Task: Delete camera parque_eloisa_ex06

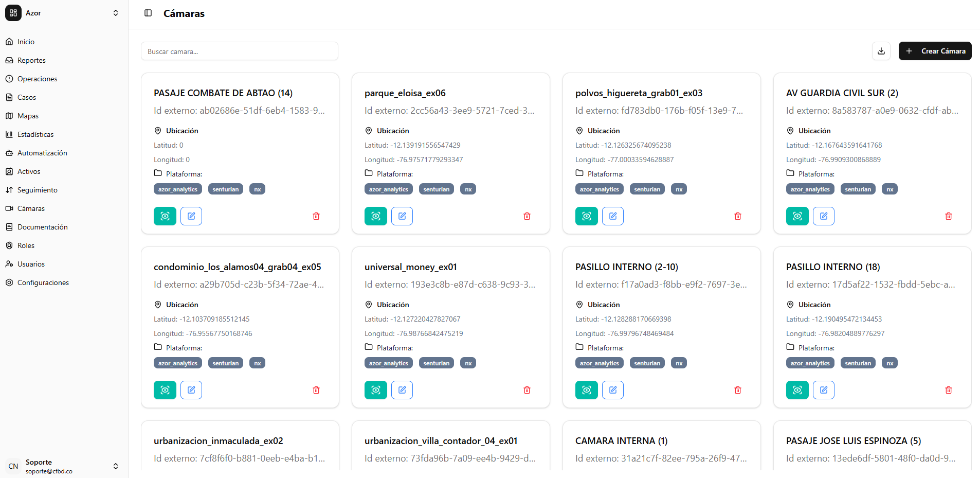Action: click(x=527, y=216)
